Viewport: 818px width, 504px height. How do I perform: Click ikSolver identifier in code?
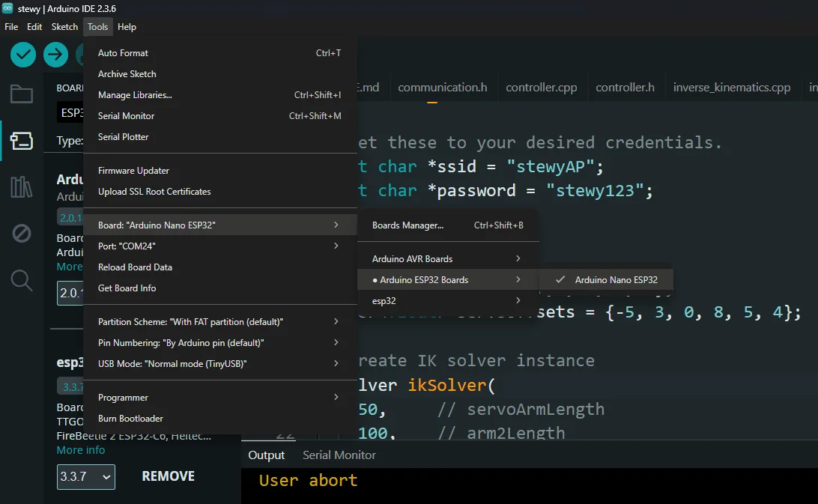click(x=446, y=385)
